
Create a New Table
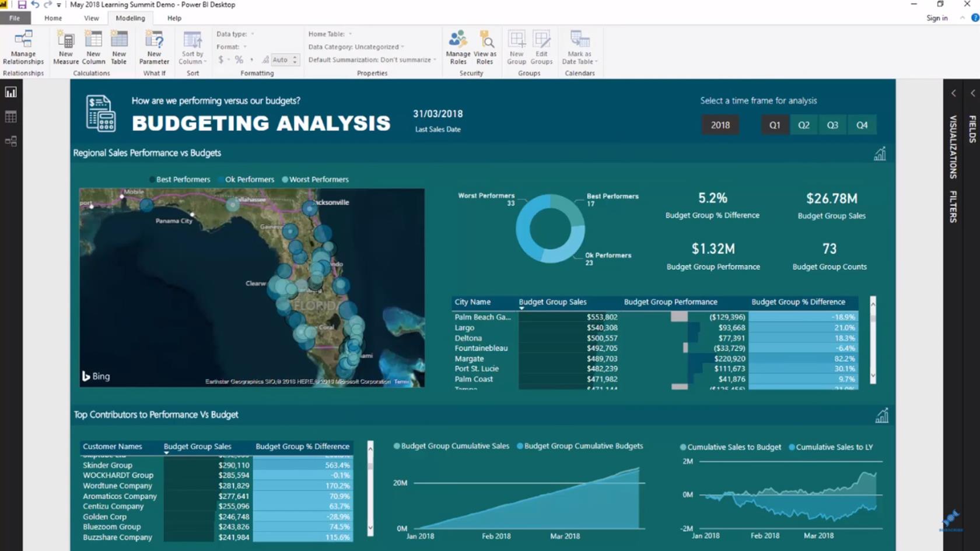[x=119, y=48]
